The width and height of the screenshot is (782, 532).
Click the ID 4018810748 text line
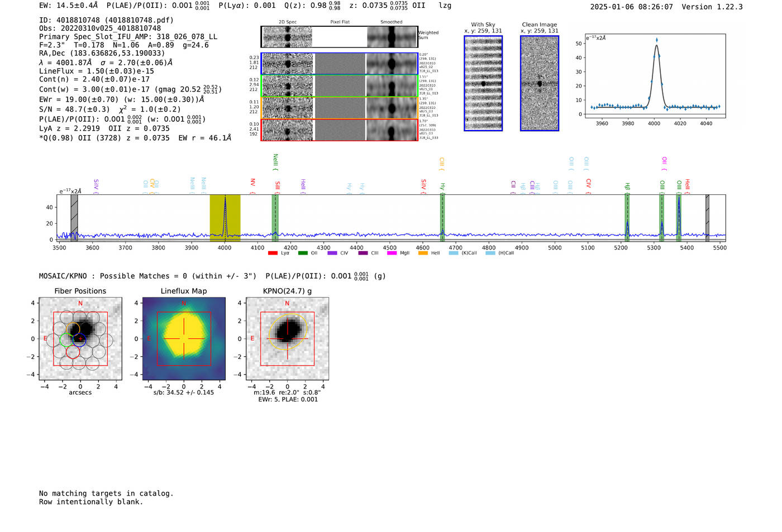[x=106, y=20]
